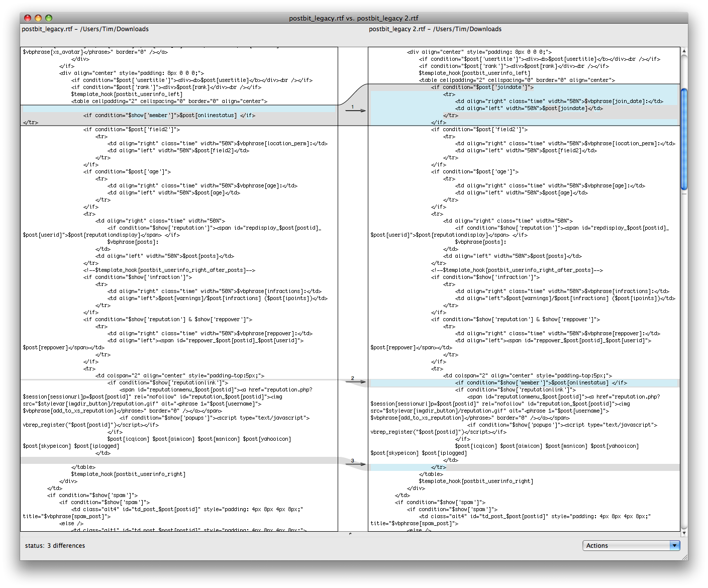This screenshot has height=588, width=708.
Task: Select difference arrow number 2
Action: tap(355, 381)
